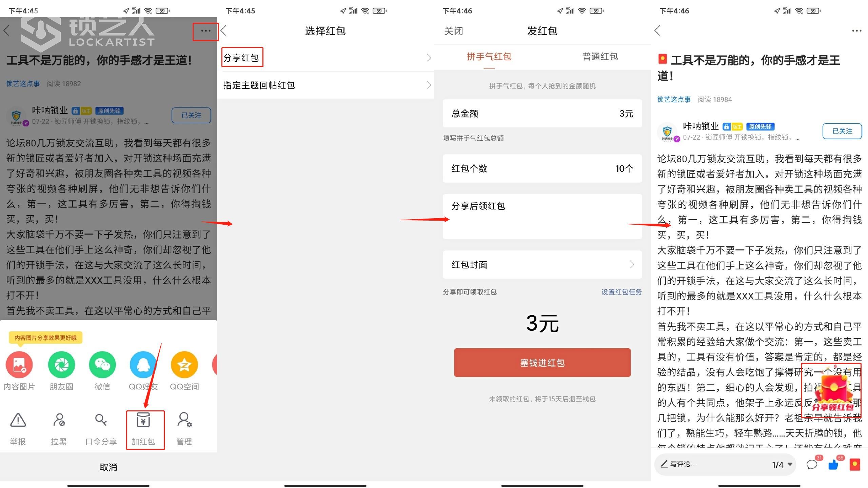Tap red packet icon in bottom bar

pyautogui.click(x=855, y=464)
